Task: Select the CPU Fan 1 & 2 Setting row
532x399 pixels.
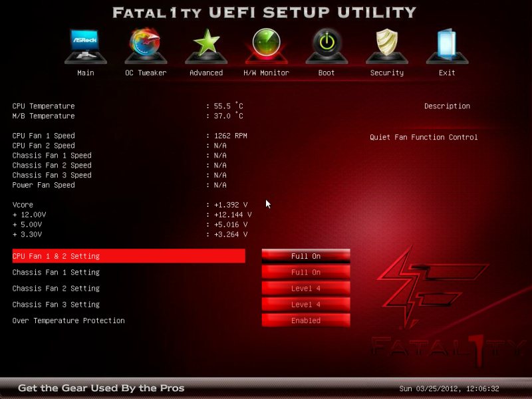Action: pyautogui.click(x=128, y=256)
